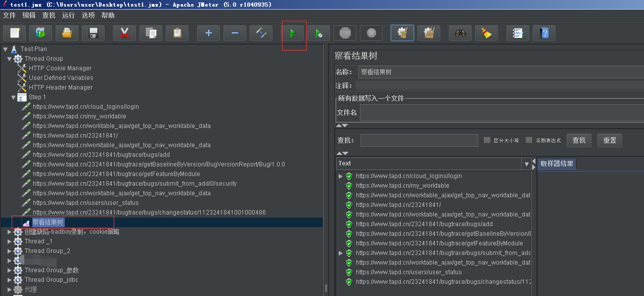Click the Toggle enable/disable icon
The width and height of the screenshot is (644, 296).
pyautogui.click(x=261, y=33)
